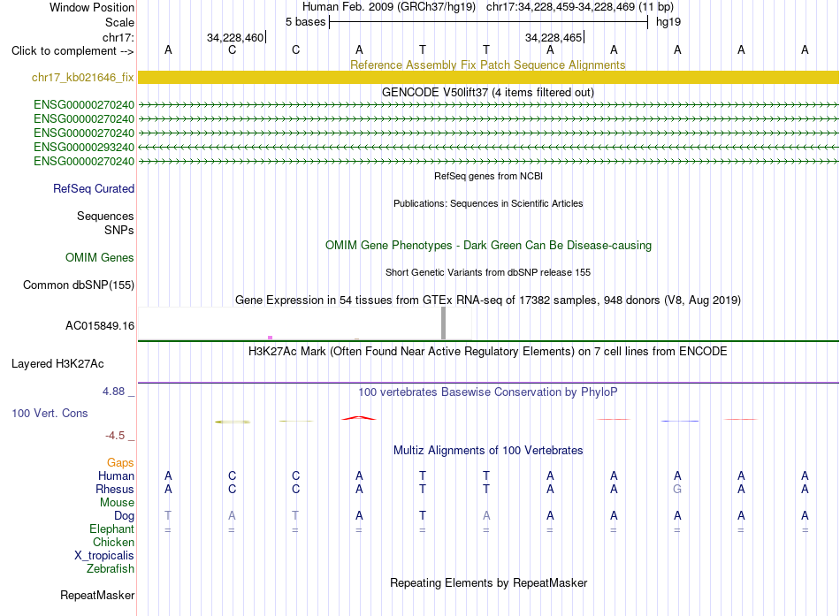The width and height of the screenshot is (840, 616).
Task: Click the 100 Vert. Cons label
Action: pos(50,413)
